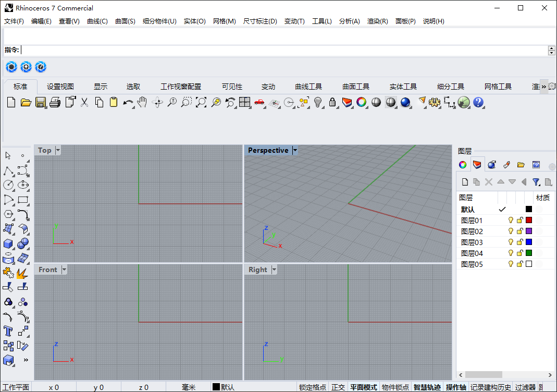This screenshot has height=392, width=557.
Task: Click the padlock Lock objects icon
Action: pyautogui.click(x=332, y=102)
